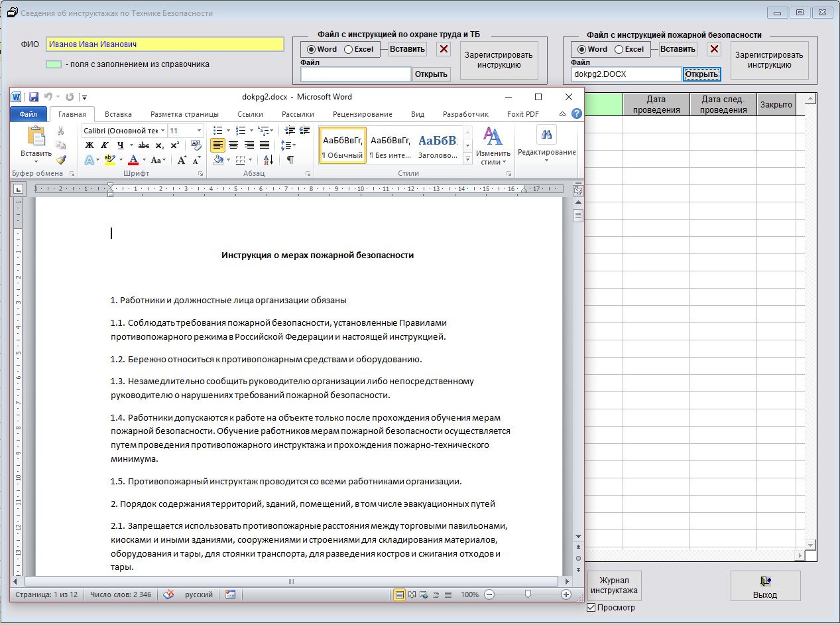Switch to the Вставка ribbon tab
Viewport: 840px width, 625px height.
tap(118, 114)
